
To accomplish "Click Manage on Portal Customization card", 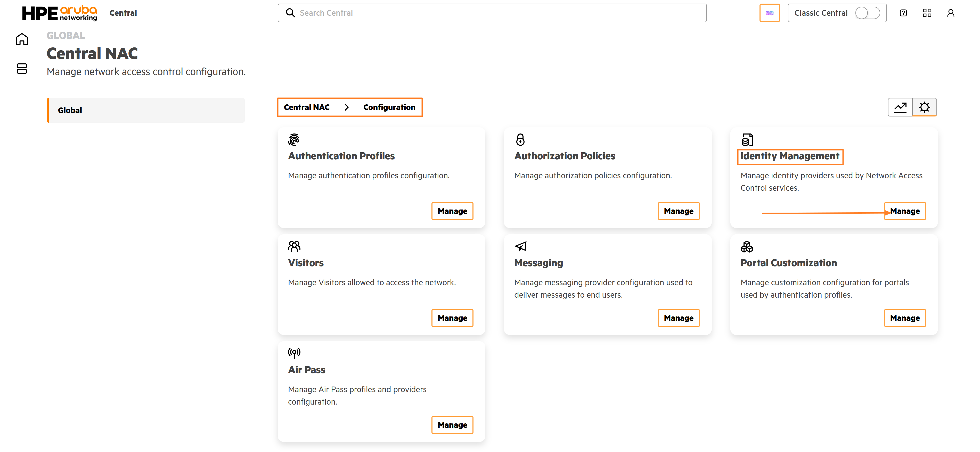I will point(905,318).
